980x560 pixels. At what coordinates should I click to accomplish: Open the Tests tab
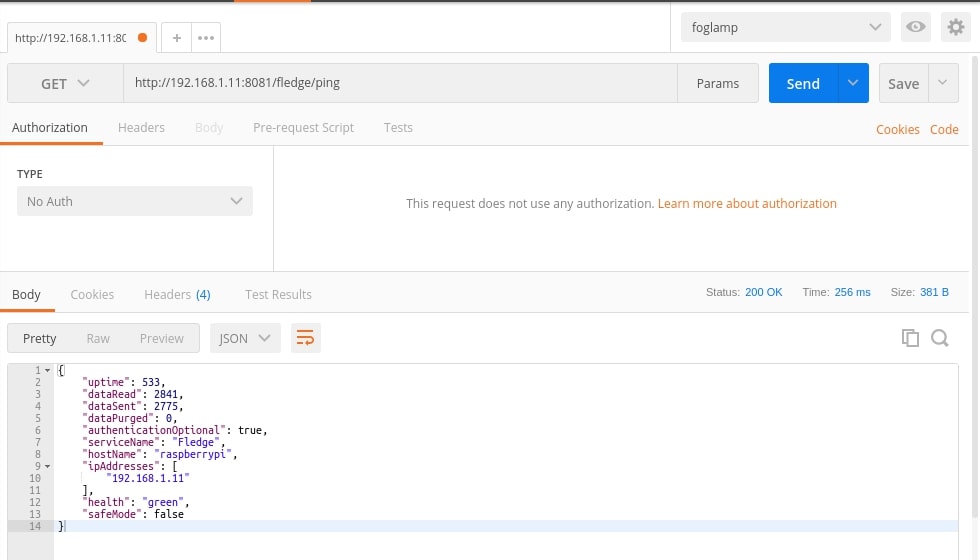pos(398,128)
